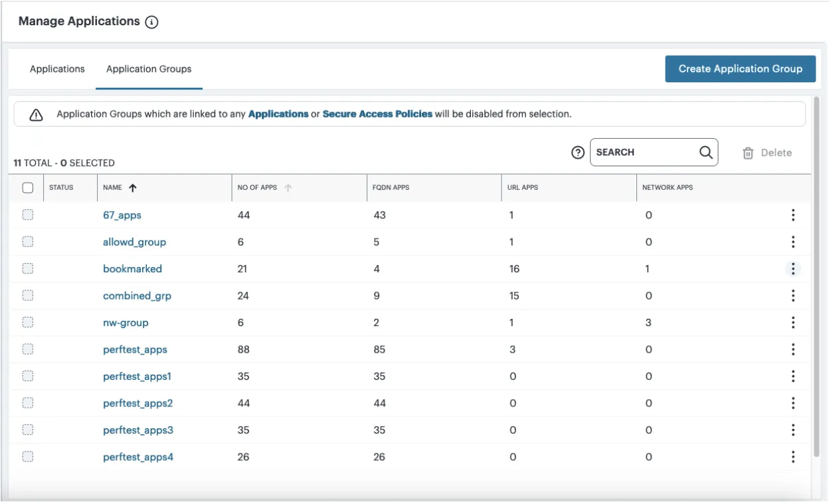Click the warning triangle icon in the notice
The image size is (829, 504).
click(36, 115)
